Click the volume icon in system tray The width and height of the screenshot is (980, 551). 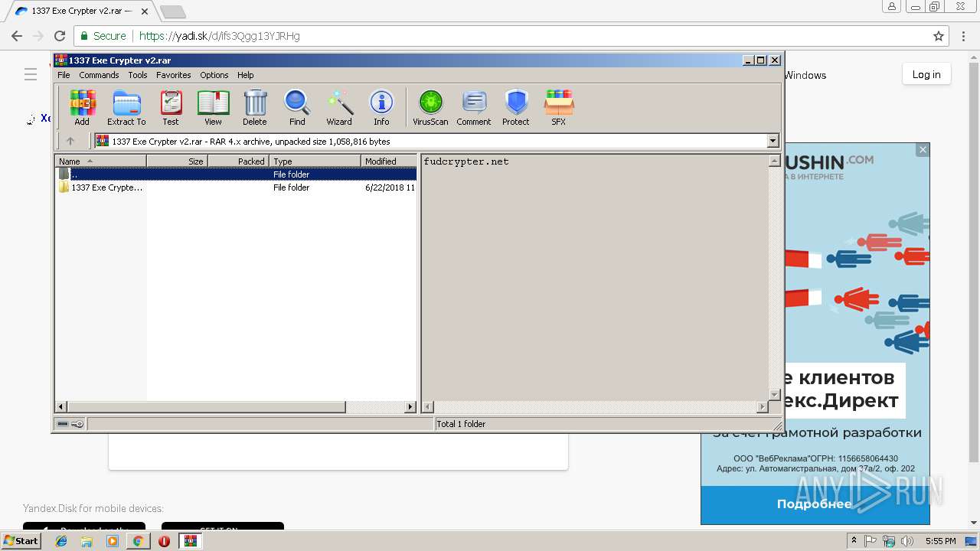coord(907,541)
